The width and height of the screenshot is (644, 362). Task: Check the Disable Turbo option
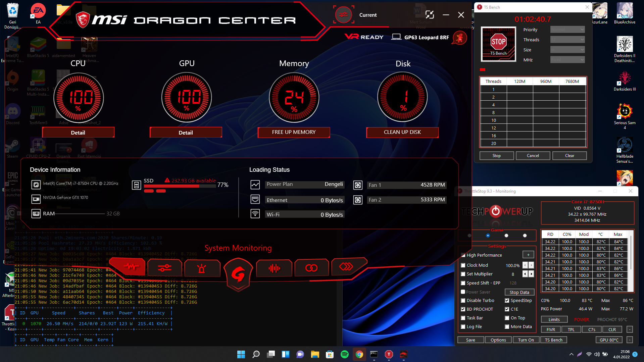pyautogui.click(x=463, y=301)
